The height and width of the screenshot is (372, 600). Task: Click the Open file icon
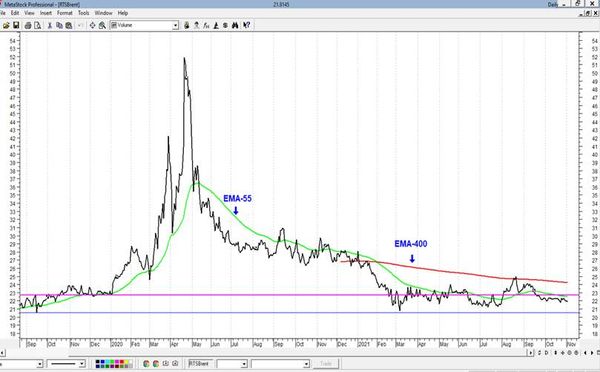coord(6,25)
